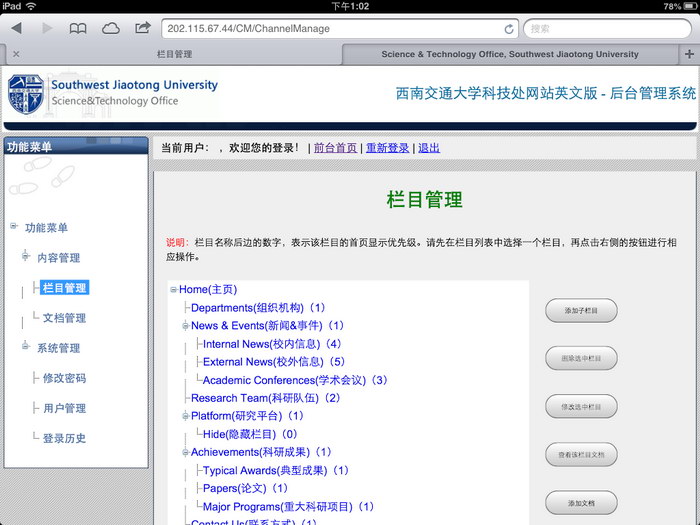Select Academic Conferences(学术会议) channel
This screenshot has height=525, width=700.
295,380
